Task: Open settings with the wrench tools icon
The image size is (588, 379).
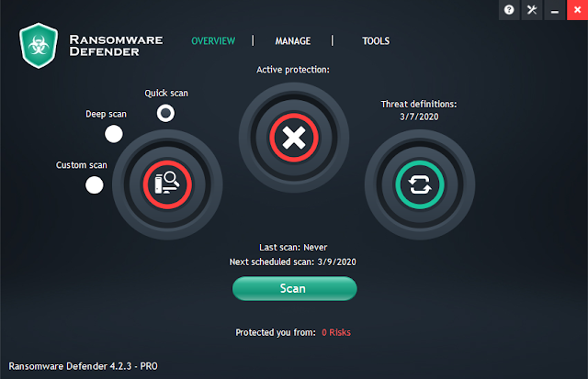Action: click(532, 10)
